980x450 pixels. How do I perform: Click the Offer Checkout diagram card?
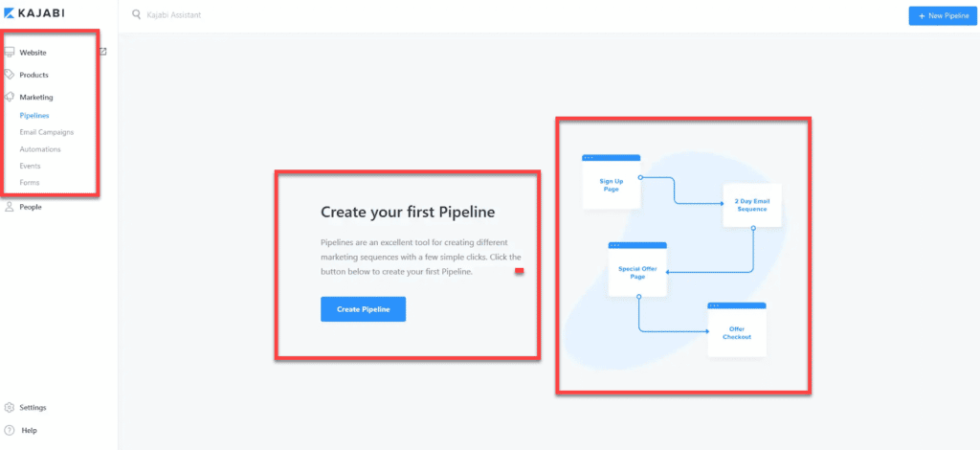pyautogui.click(x=737, y=330)
